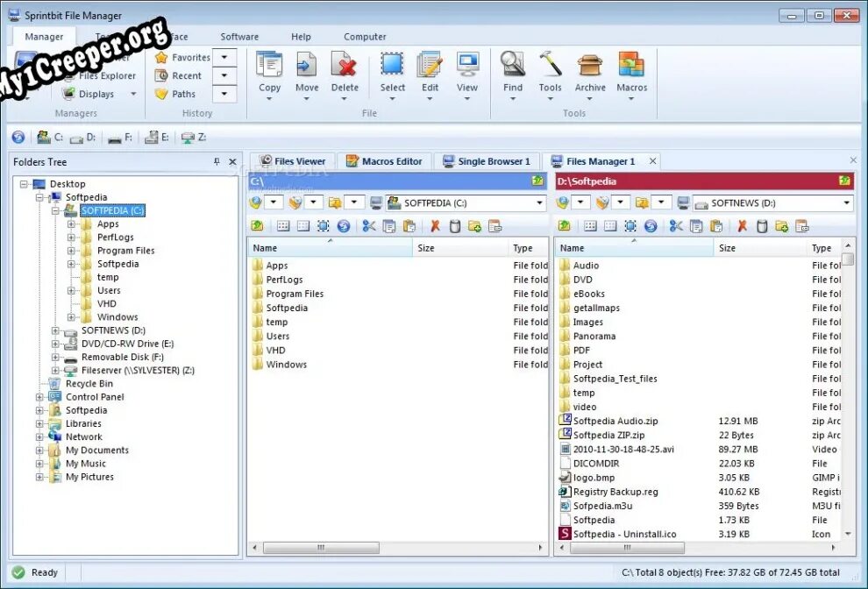Open the Recent history dropdown arrow

point(224,75)
